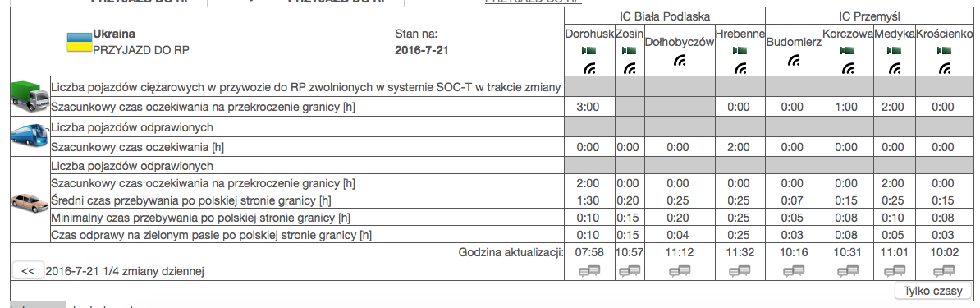
Task: Open the Korczowa camera feed icon
Action: 847,51
